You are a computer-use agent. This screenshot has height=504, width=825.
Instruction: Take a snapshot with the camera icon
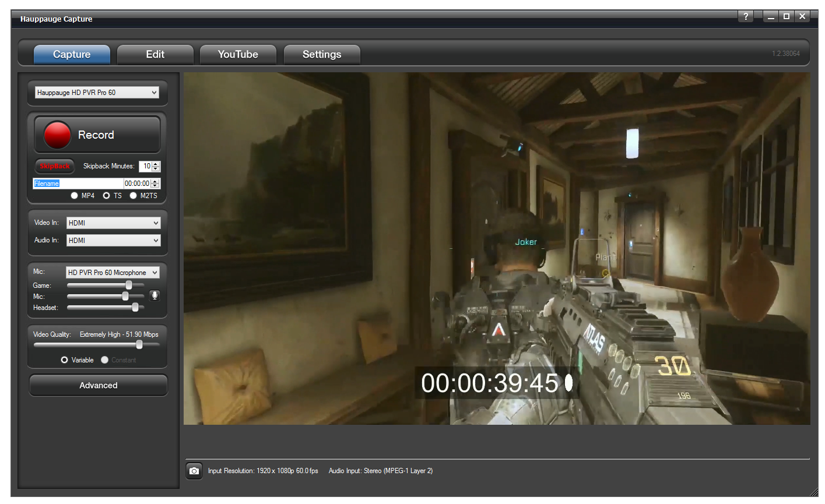pos(194,471)
